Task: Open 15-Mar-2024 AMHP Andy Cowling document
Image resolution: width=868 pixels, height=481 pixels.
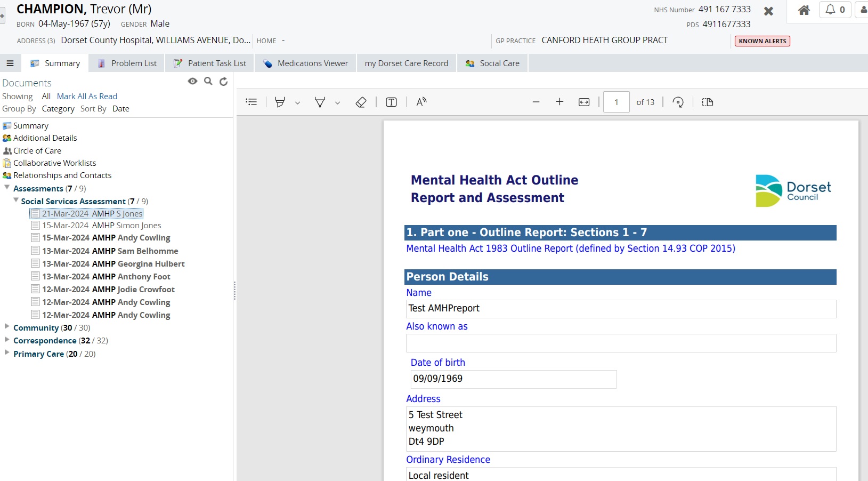Action: pos(101,238)
